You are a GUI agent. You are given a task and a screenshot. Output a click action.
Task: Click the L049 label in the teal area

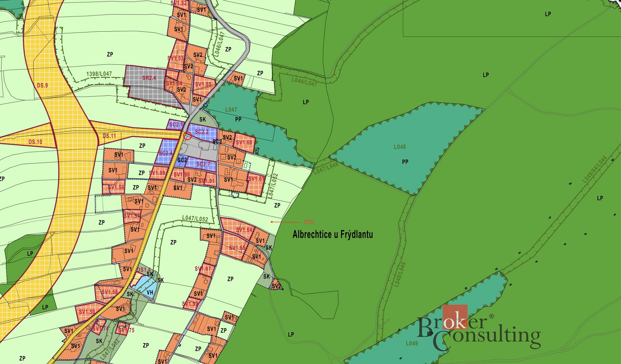412,343
